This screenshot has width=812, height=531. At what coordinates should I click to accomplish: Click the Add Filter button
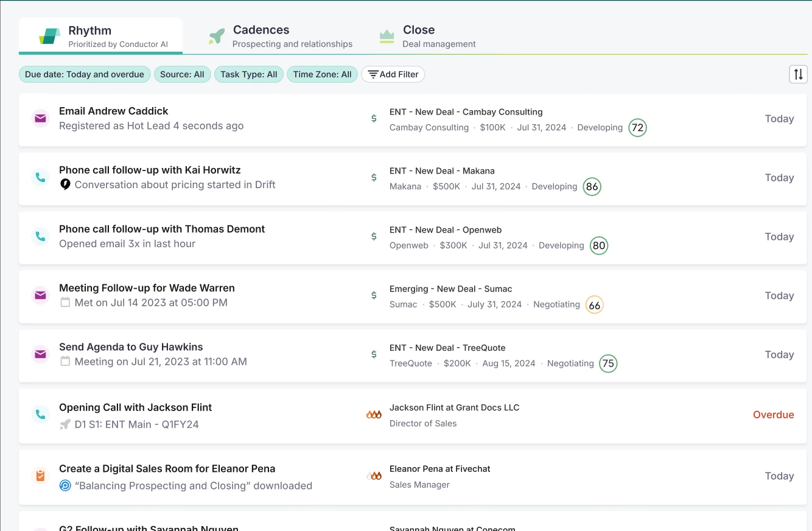[393, 74]
